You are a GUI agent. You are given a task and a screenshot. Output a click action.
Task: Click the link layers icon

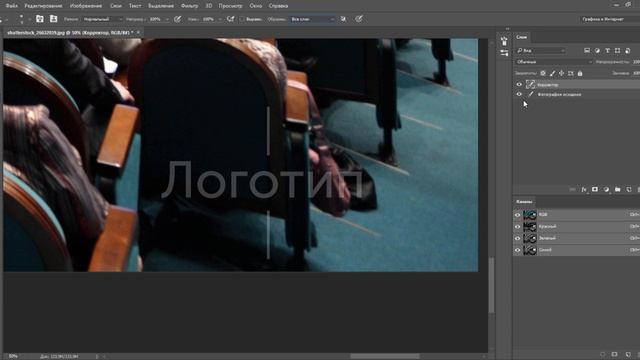[x=572, y=190]
